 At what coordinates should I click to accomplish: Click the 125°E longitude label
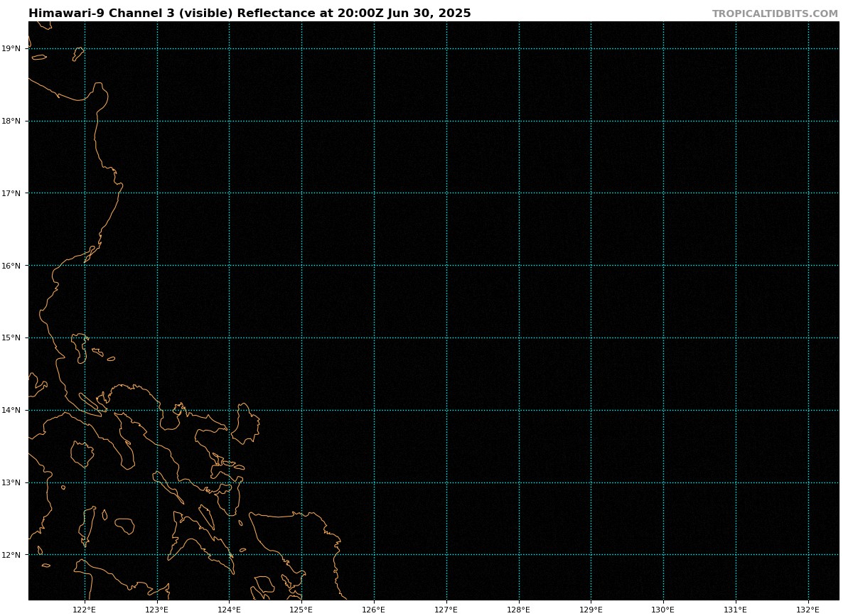(x=301, y=610)
